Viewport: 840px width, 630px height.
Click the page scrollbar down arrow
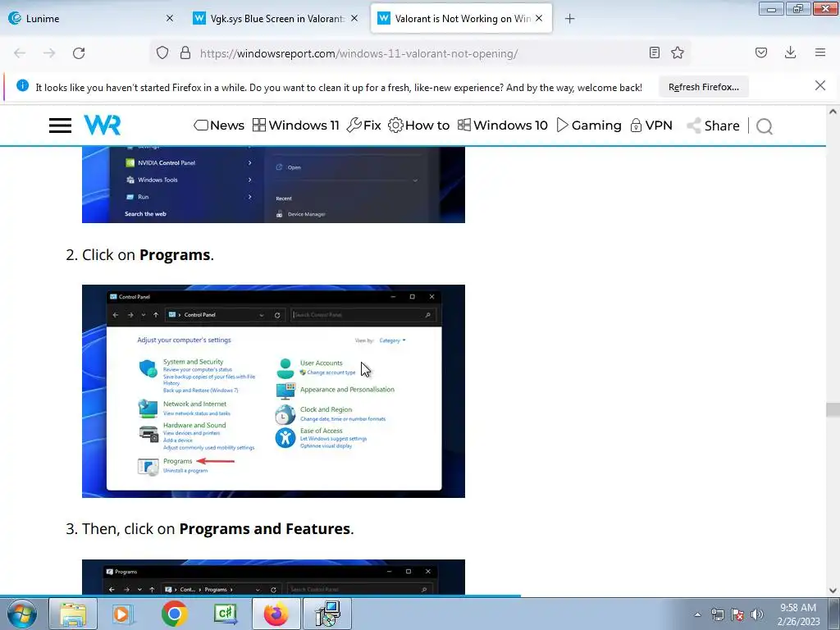(833, 590)
